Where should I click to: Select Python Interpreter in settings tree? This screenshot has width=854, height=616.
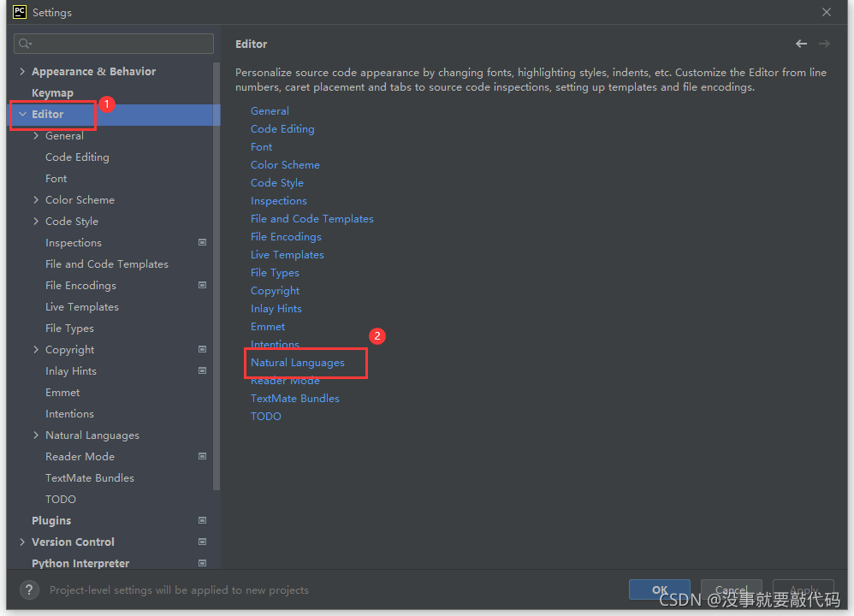pyautogui.click(x=80, y=563)
